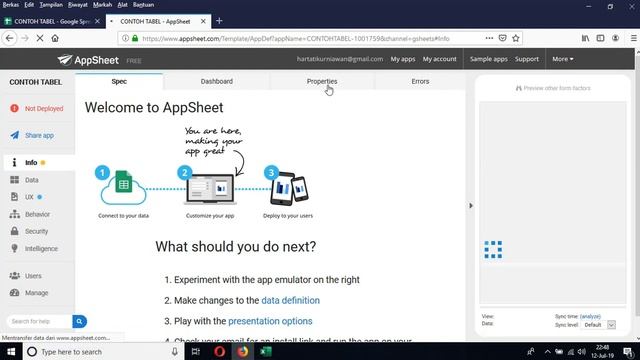Image resolution: width=640 pixels, height=360 pixels.
Task: Save page to Pocket icon
Action: (x=502, y=38)
